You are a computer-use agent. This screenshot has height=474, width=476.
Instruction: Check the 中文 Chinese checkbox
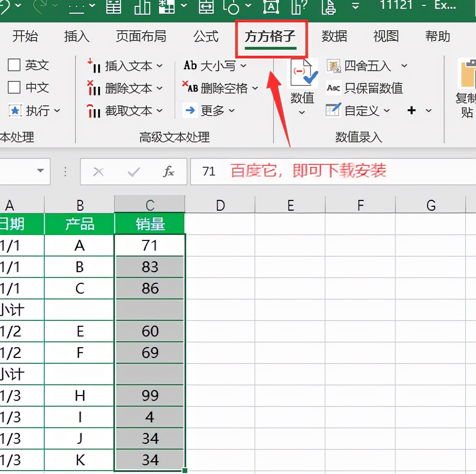click(x=17, y=88)
